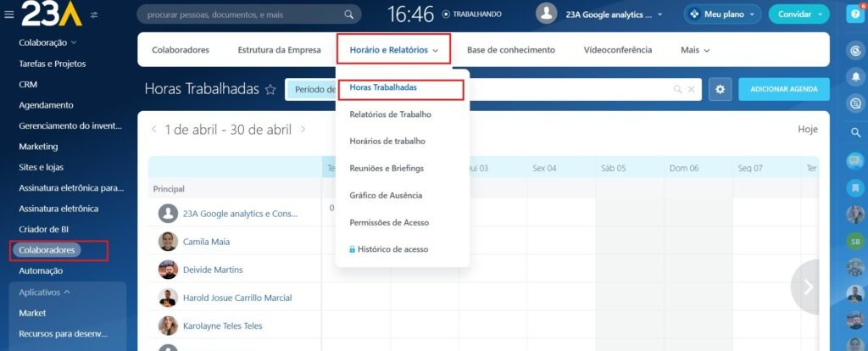Open Market in the sidebar
Screen dimensions: 868x351
pos(33,313)
